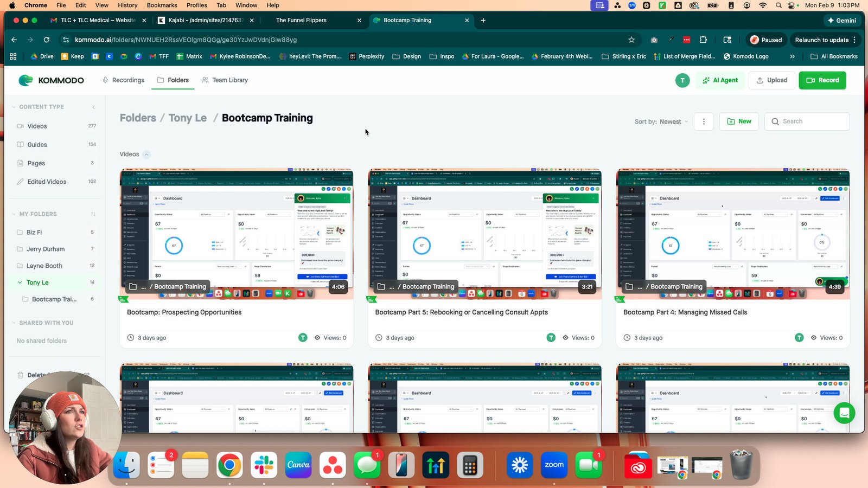Viewport: 868px width, 488px height.
Task: Collapse the Content Type sidebar arrow
Action: point(93,107)
